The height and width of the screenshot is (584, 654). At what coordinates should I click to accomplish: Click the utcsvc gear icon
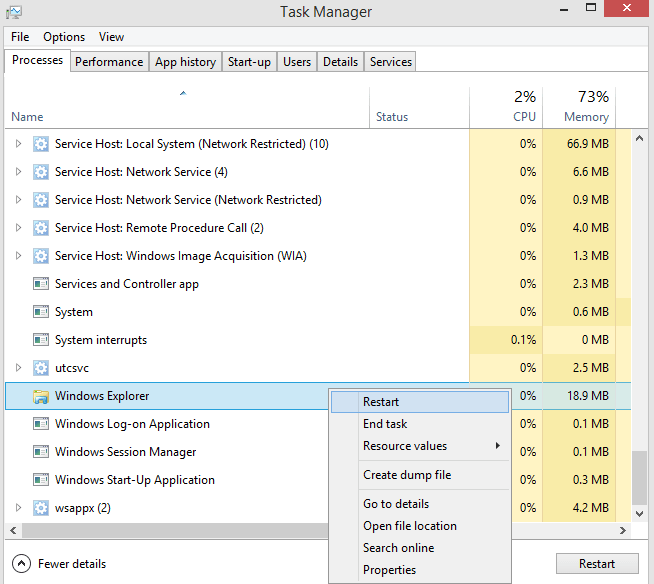[41, 368]
